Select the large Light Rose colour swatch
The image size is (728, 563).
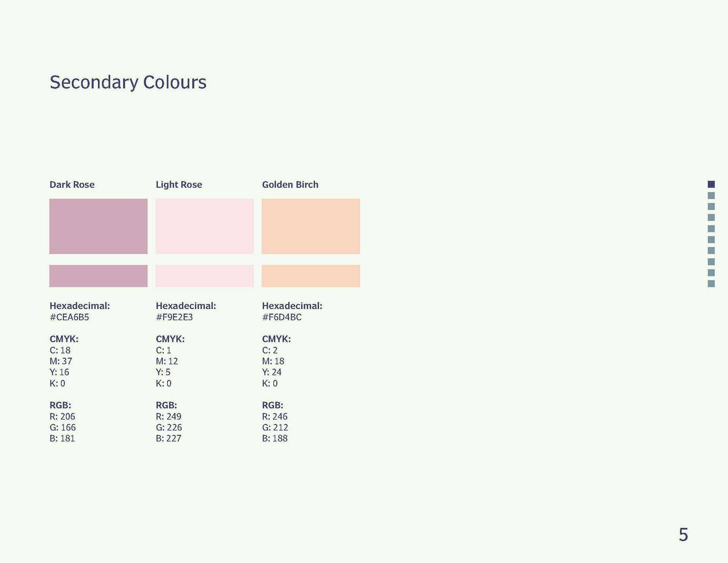204,226
